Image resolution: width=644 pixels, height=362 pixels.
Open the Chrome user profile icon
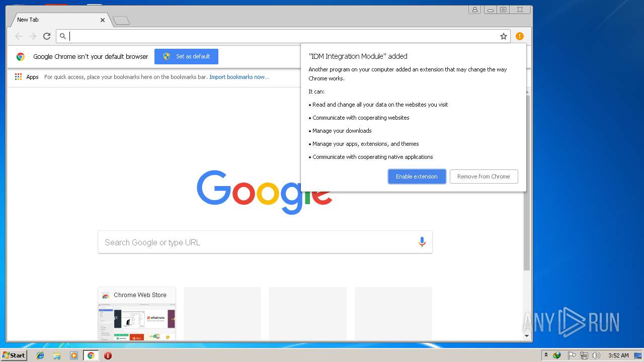click(x=474, y=10)
